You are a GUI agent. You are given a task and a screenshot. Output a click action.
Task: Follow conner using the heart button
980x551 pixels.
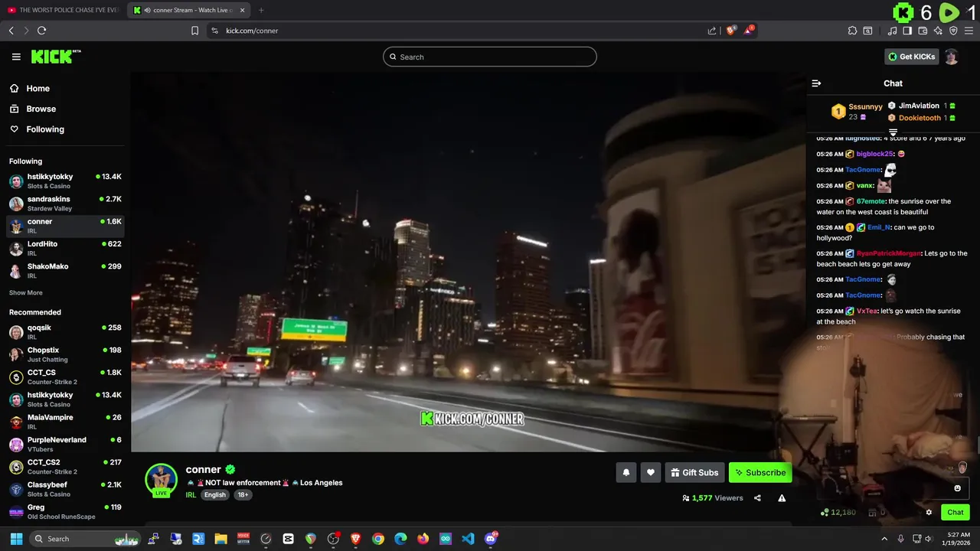pos(651,473)
